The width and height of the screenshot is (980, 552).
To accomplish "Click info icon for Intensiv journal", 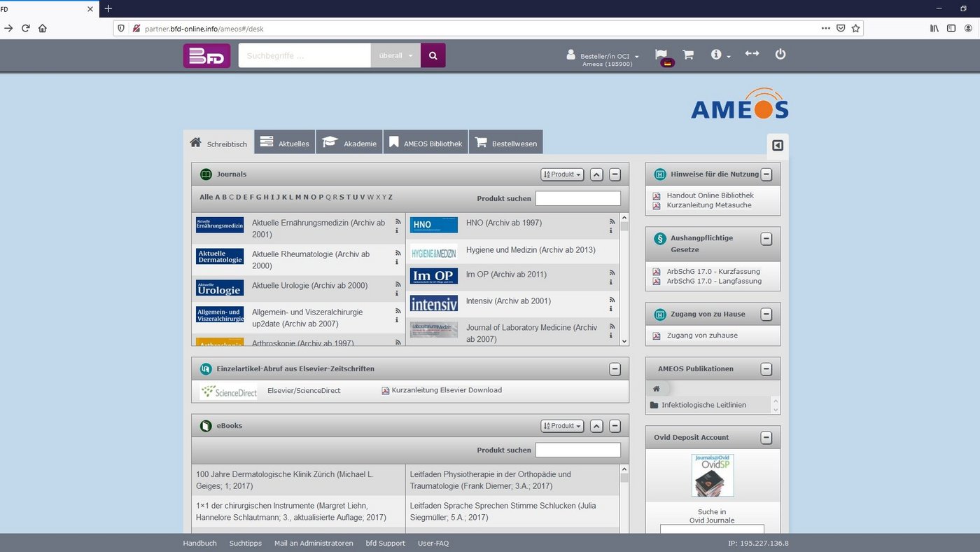I will tap(612, 309).
